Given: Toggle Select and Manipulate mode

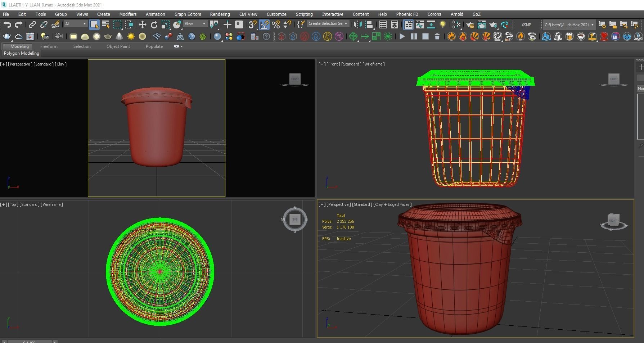Looking at the screenshot, I should (x=228, y=24).
